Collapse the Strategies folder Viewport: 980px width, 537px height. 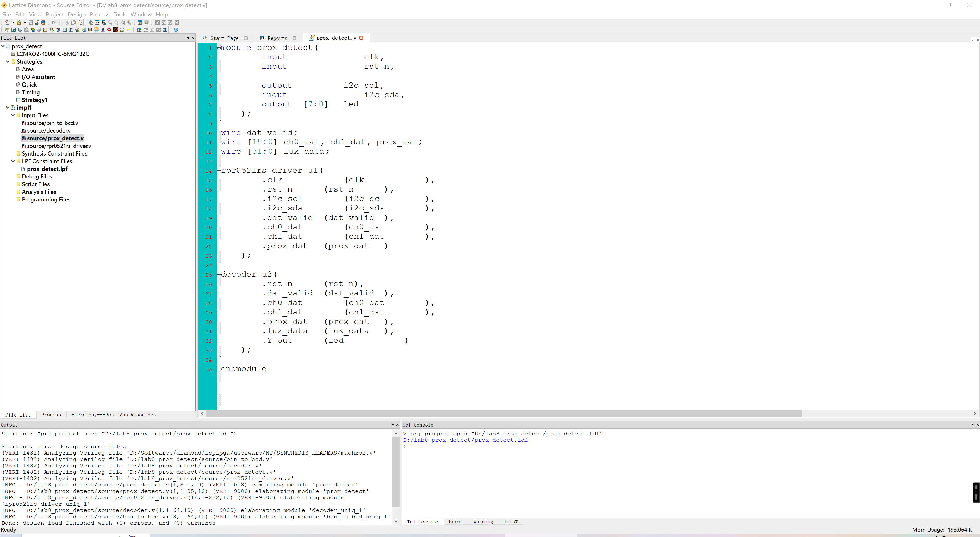click(8, 61)
